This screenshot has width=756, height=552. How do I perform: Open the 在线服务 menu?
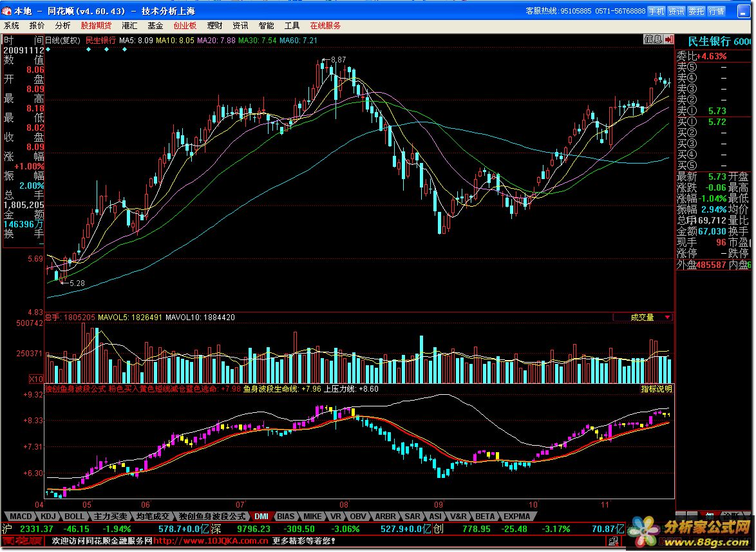pyautogui.click(x=325, y=26)
